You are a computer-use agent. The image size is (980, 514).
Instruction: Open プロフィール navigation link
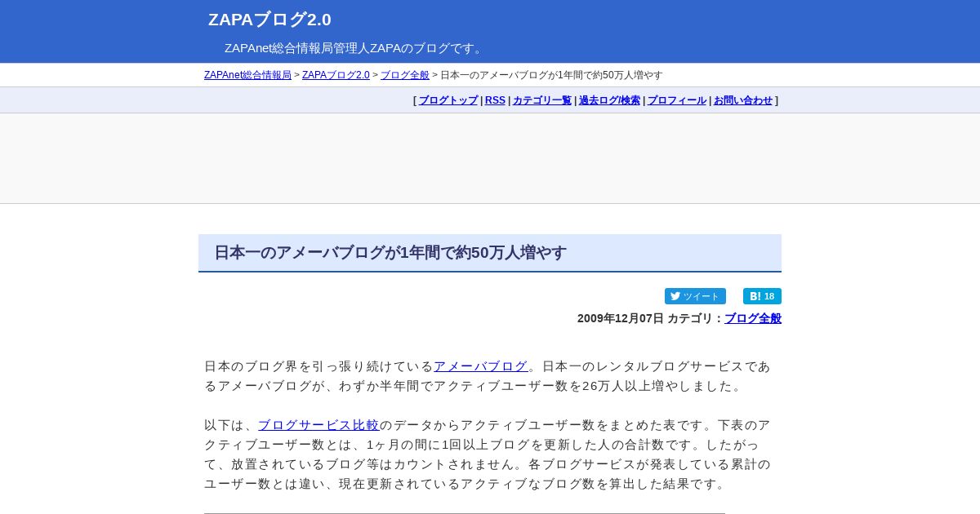coord(677,100)
